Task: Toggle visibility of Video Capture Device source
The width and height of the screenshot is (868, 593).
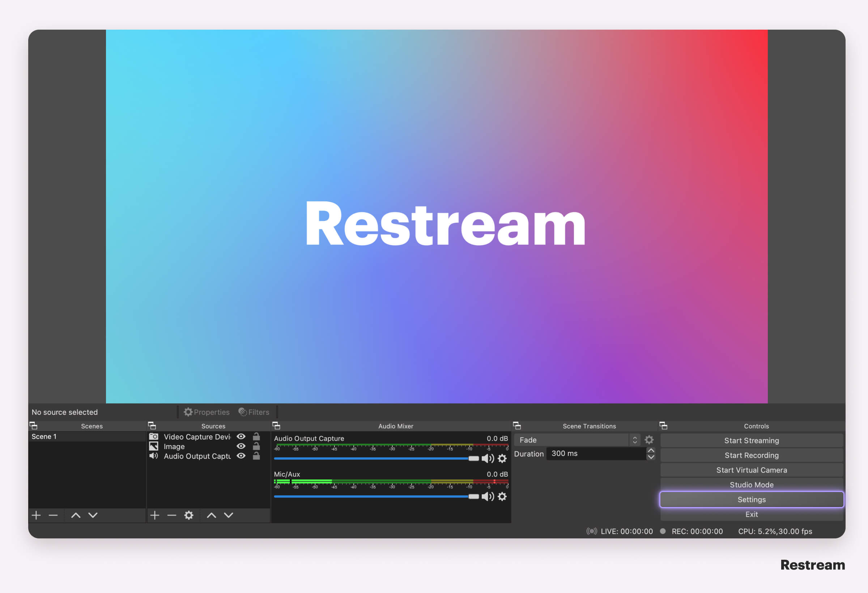Action: (242, 437)
